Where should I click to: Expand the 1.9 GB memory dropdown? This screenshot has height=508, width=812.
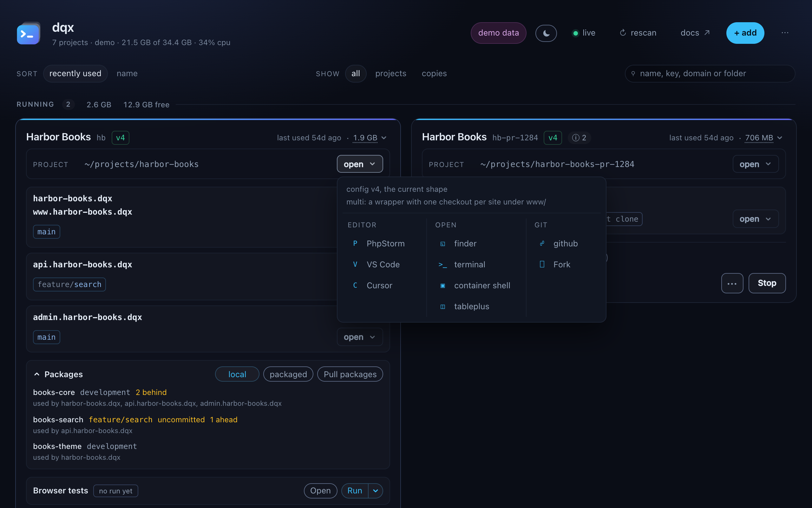370,138
